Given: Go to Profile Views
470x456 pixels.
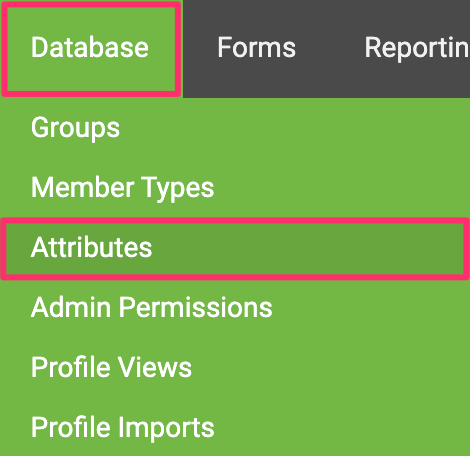Looking at the screenshot, I should (x=111, y=367).
